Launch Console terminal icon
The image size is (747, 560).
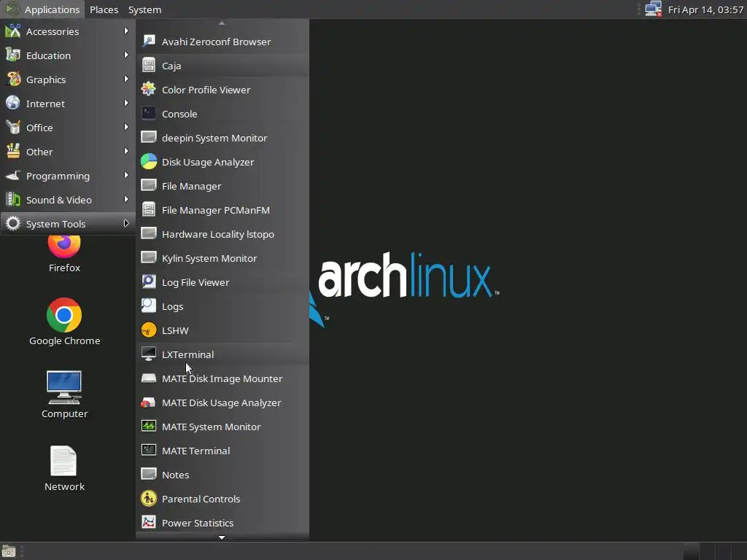(149, 113)
